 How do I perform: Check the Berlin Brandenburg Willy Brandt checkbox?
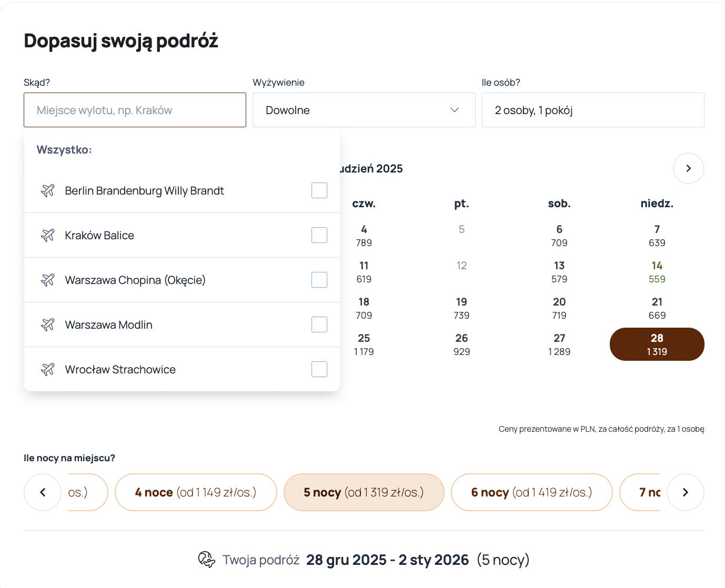pos(319,190)
